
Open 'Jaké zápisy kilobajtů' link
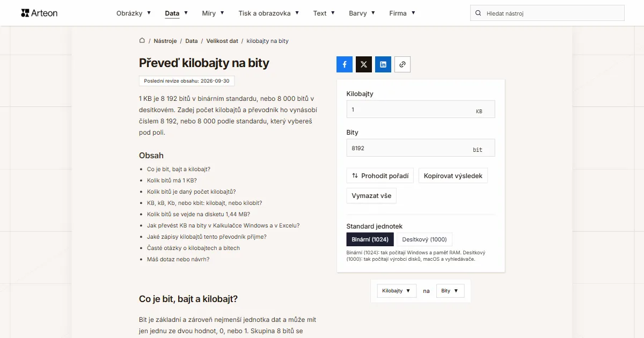click(x=207, y=237)
